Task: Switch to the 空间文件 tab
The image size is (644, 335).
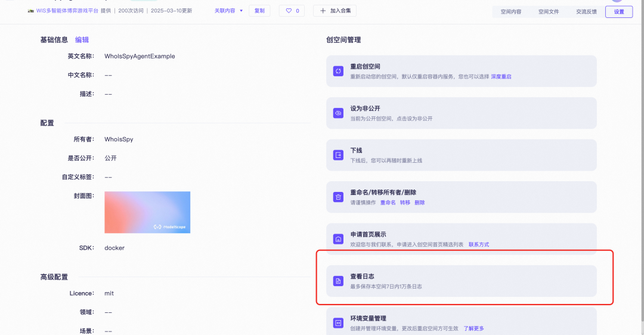Action: (549, 11)
